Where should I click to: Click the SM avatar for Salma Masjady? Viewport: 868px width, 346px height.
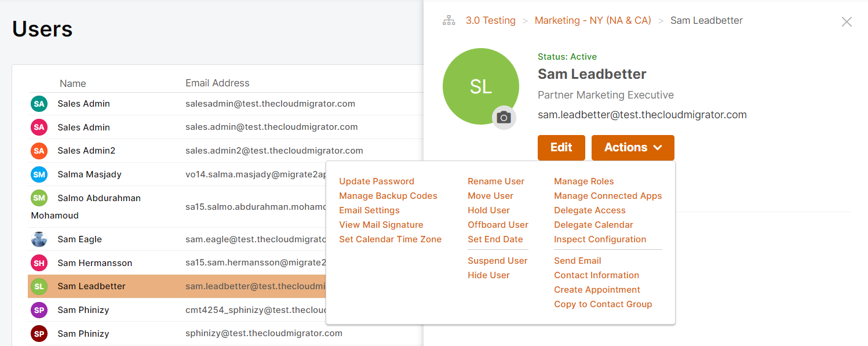39,174
